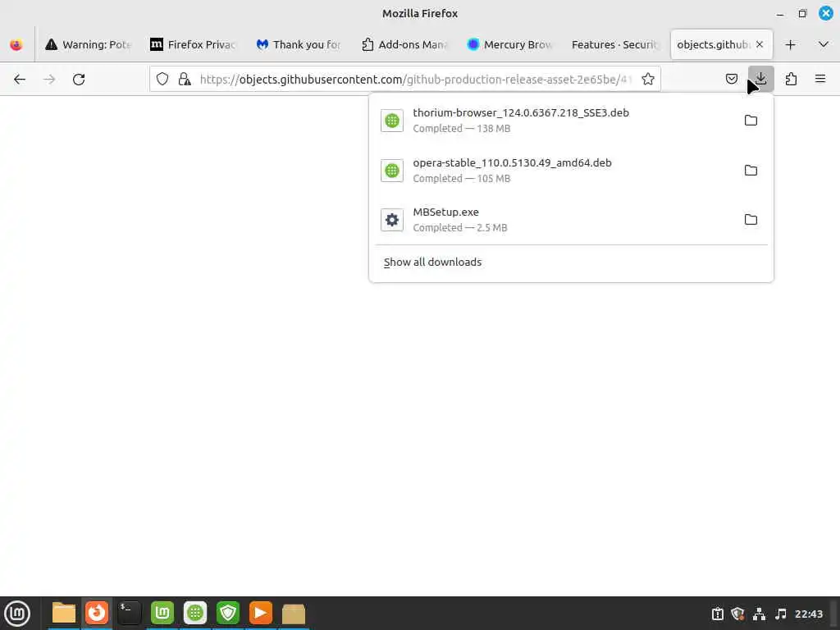Switch to the Add-ons Manager tab
This screenshot has height=630, width=840.
[x=405, y=44]
